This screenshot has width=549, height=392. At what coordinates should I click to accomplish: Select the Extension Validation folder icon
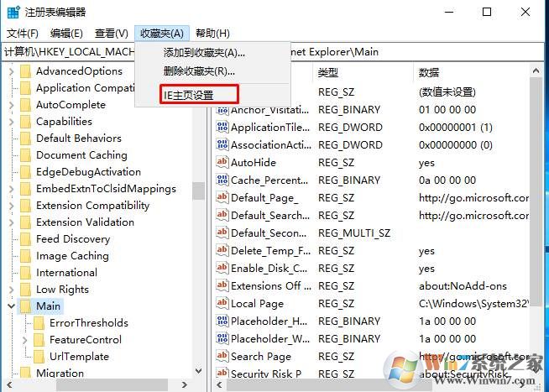click(25, 222)
